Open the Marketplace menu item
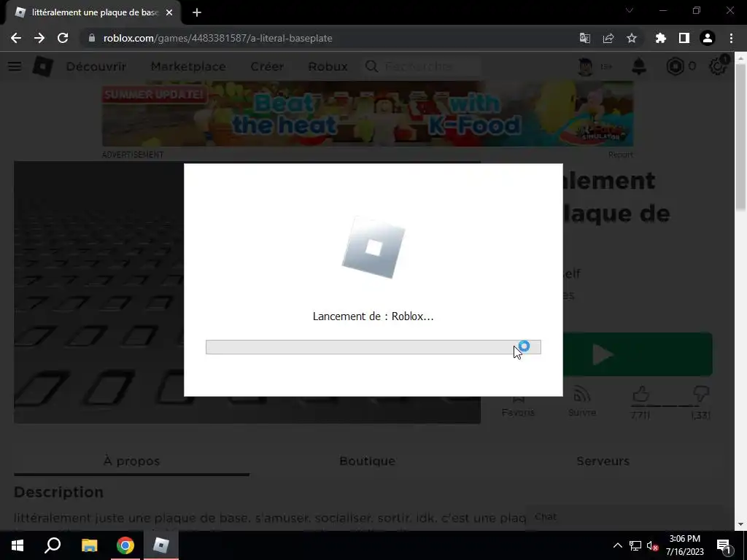The image size is (747, 560). point(188,66)
